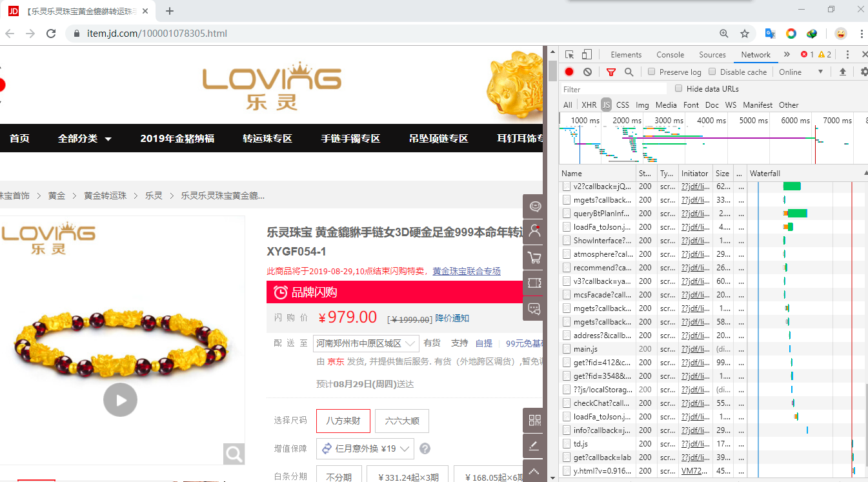The width and height of the screenshot is (868, 482).
Task: Toggle the device toolbar icon in DevTools
Action: 587,55
